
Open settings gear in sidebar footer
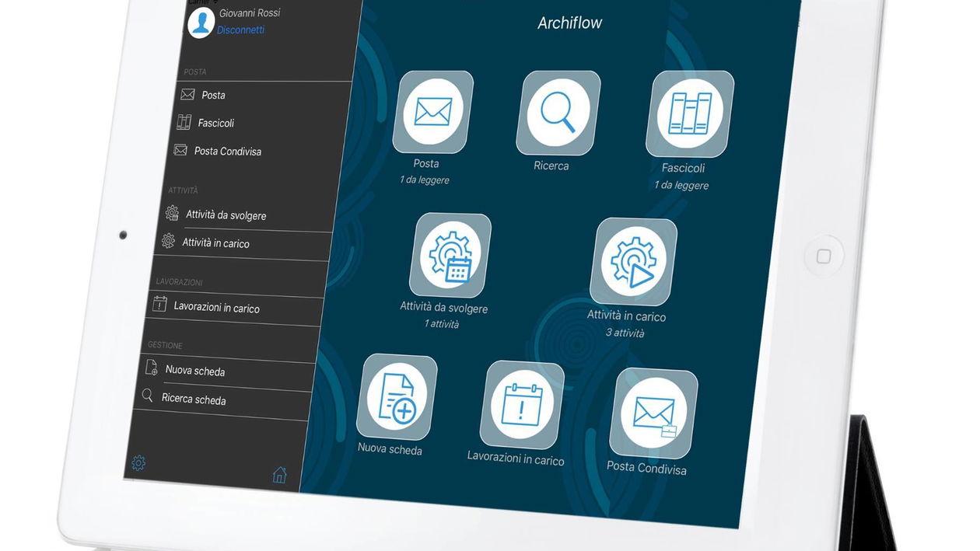pos(138,463)
